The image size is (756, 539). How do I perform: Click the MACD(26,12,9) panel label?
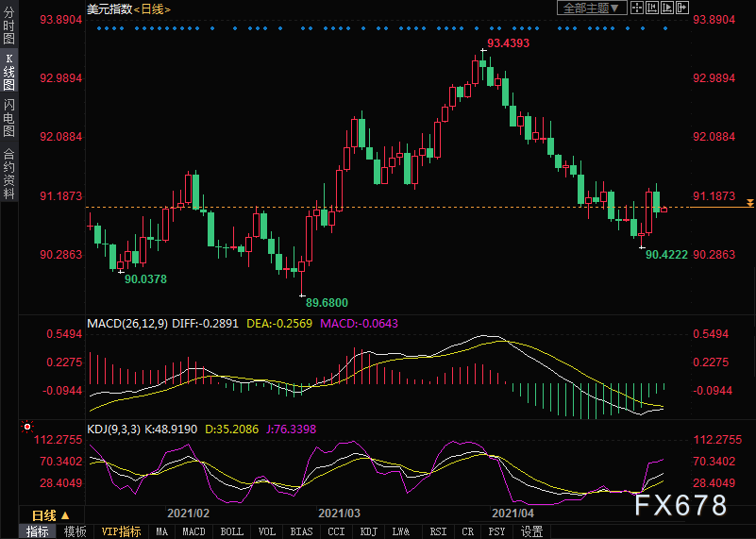tap(127, 324)
